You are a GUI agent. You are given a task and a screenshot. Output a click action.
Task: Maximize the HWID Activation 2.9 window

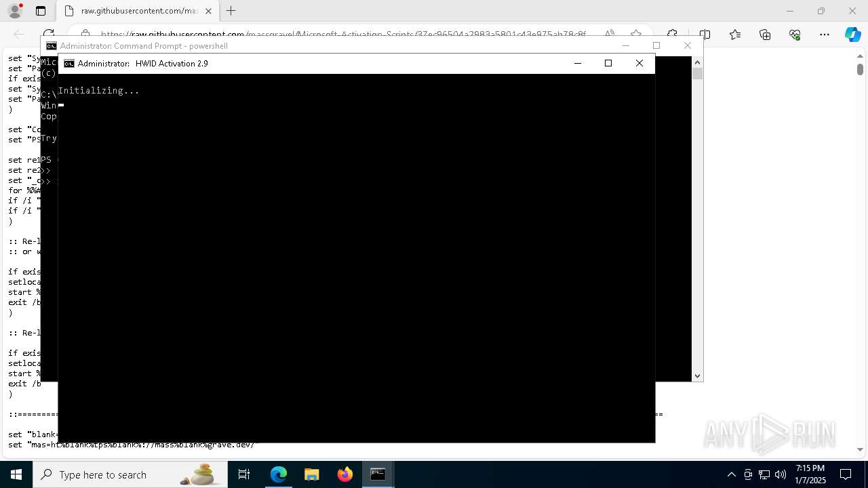coord(608,63)
